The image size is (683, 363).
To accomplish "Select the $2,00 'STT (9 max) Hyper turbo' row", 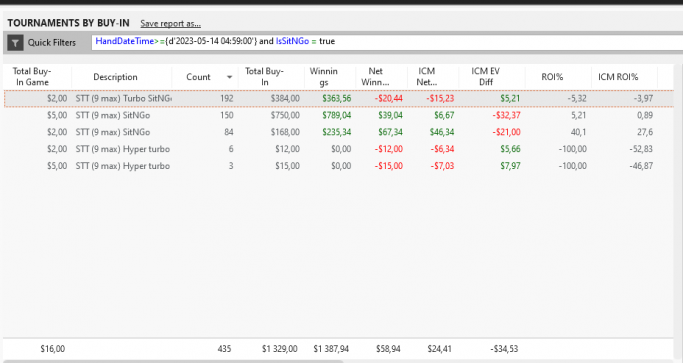I will coord(339,149).
